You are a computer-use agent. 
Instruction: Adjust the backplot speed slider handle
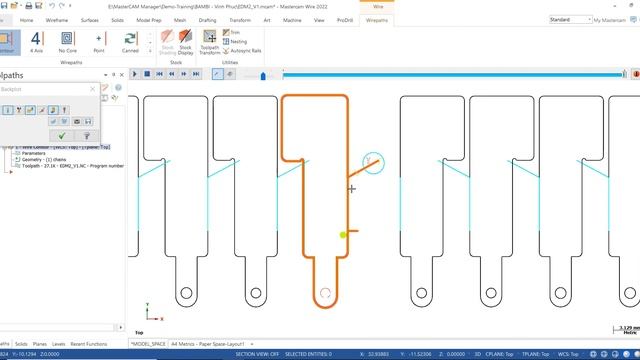pyautogui.click(x=263, y=76)
